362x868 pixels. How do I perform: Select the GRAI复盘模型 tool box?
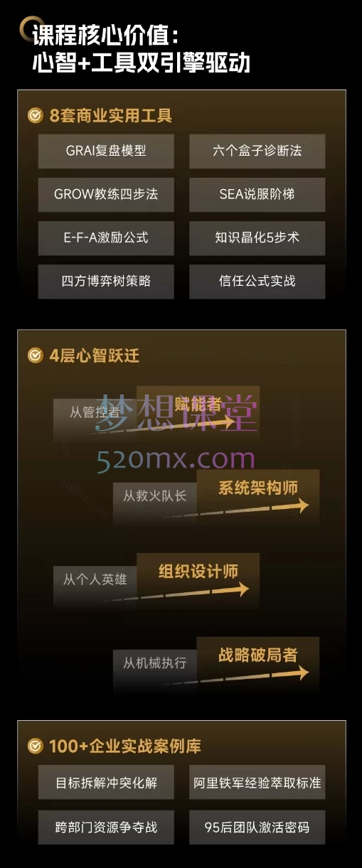[106, 151]
